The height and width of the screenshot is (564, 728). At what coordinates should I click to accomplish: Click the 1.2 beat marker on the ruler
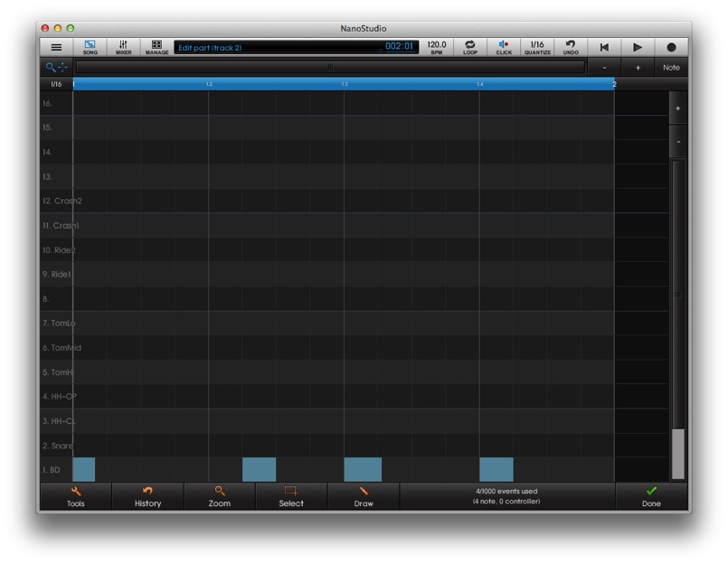click(x=209, y=84)
